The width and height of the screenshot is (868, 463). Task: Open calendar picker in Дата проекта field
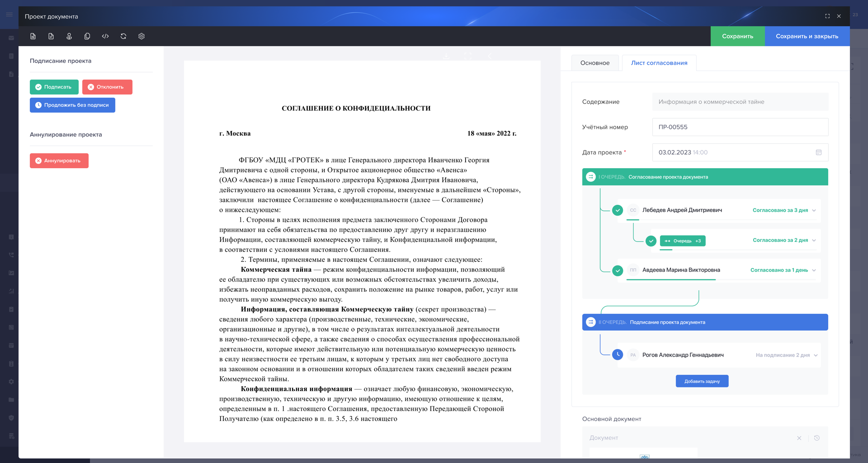pyautogui.click(x=818, y=152)
